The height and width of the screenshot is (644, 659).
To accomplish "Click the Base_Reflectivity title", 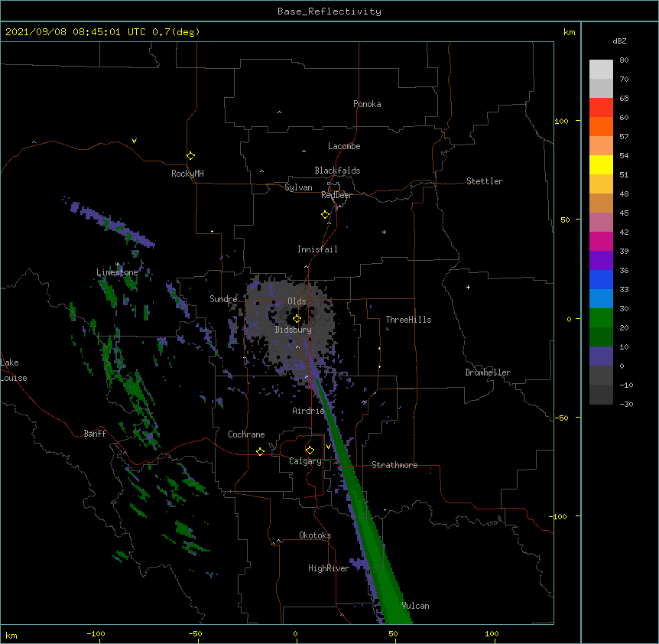I will (x=329, y=11).
